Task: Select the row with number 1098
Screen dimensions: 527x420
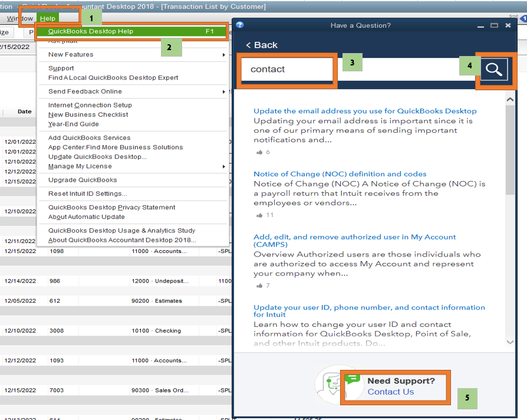Action: 117,251
